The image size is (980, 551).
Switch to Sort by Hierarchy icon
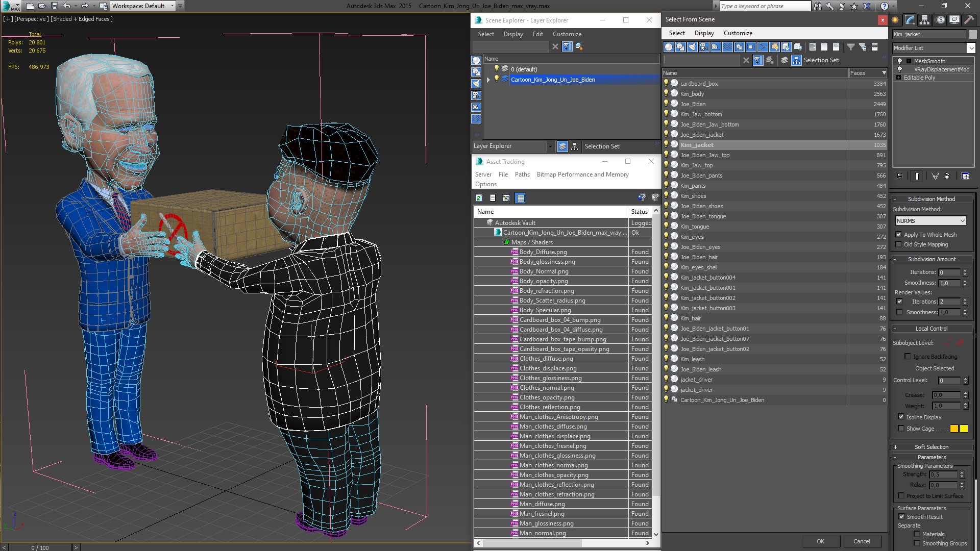pos(796,60)
